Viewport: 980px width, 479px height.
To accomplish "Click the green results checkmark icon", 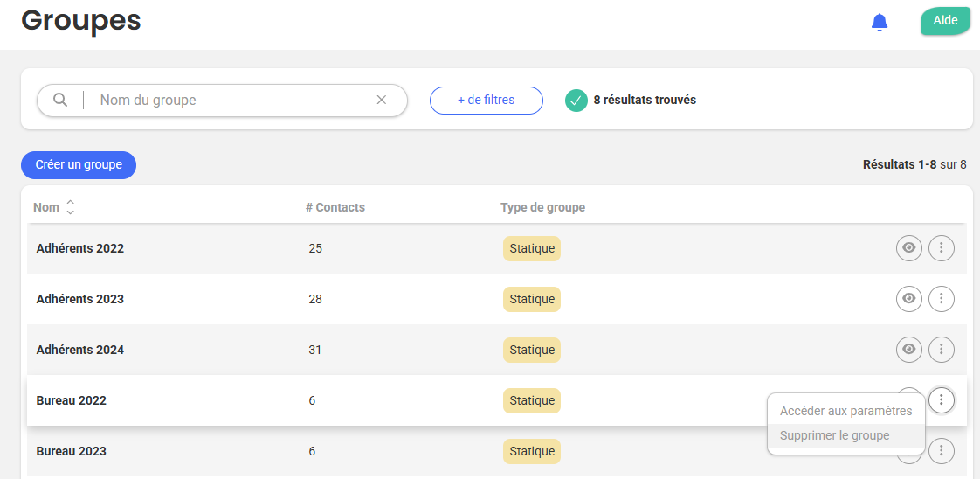I will tap(576, 101).
